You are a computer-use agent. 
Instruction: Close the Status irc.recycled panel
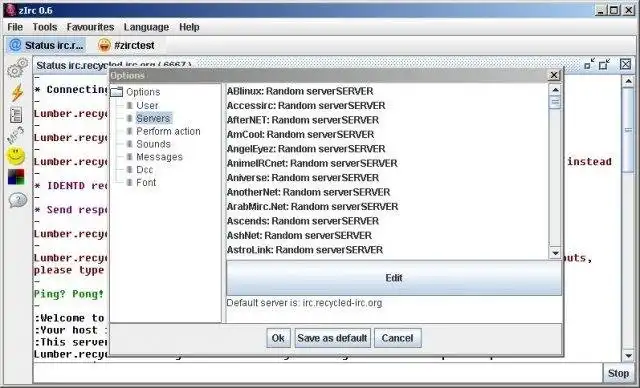point(625,64)
